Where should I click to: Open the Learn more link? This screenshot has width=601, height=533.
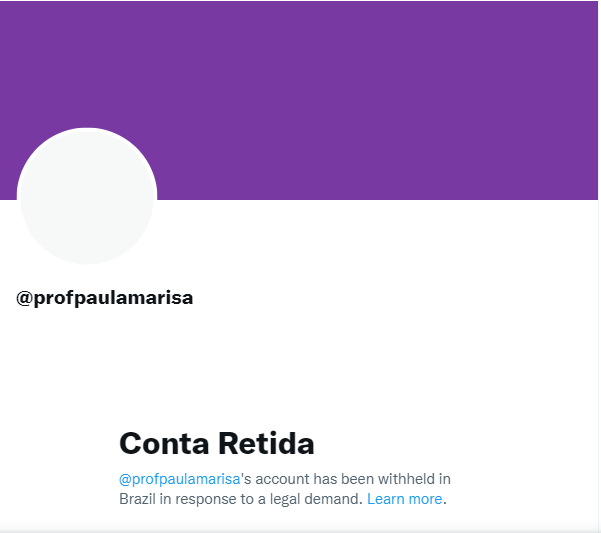pos(404,498)
